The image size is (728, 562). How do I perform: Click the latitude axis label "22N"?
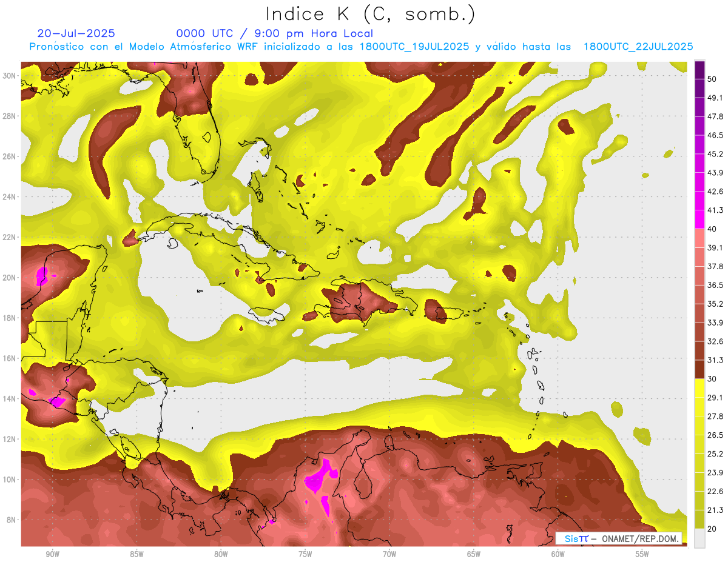[9, 237]
